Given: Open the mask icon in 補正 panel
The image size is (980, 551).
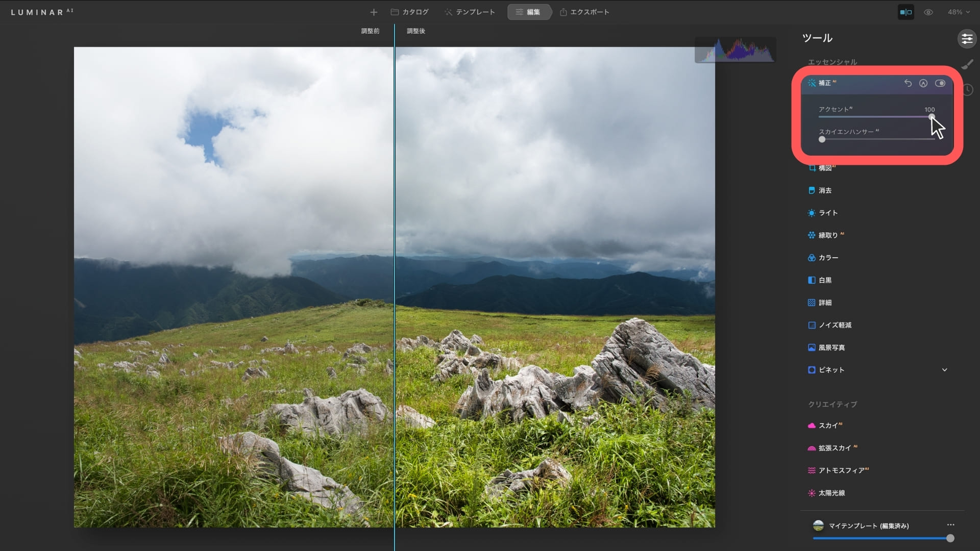Looking at the screenshot, I should [x=923, y=83].
